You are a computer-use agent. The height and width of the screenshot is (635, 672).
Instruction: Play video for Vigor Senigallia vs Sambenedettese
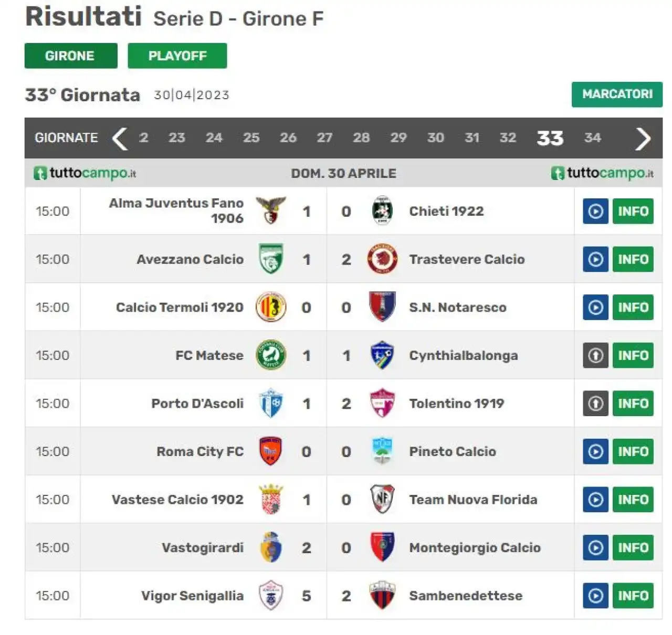pos(595,596)
